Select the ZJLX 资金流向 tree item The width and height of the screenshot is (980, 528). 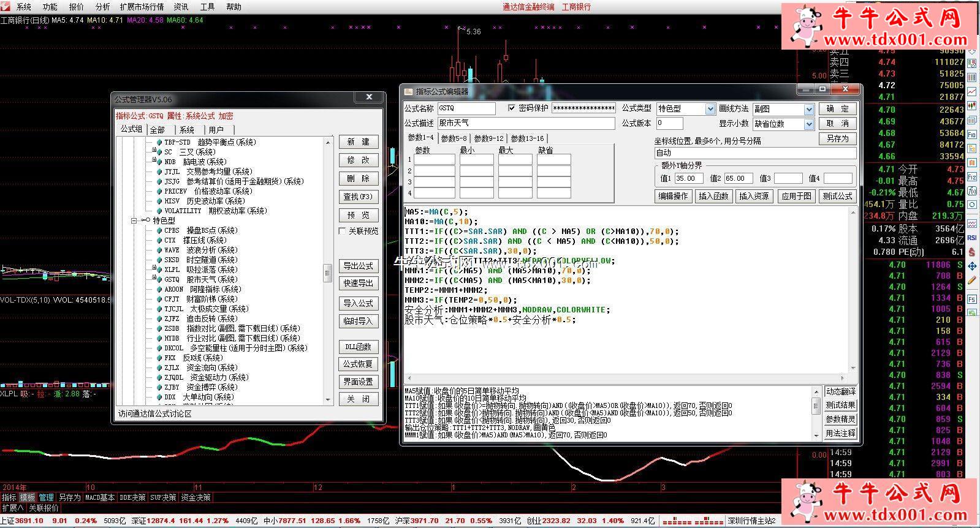coord(200,368)
